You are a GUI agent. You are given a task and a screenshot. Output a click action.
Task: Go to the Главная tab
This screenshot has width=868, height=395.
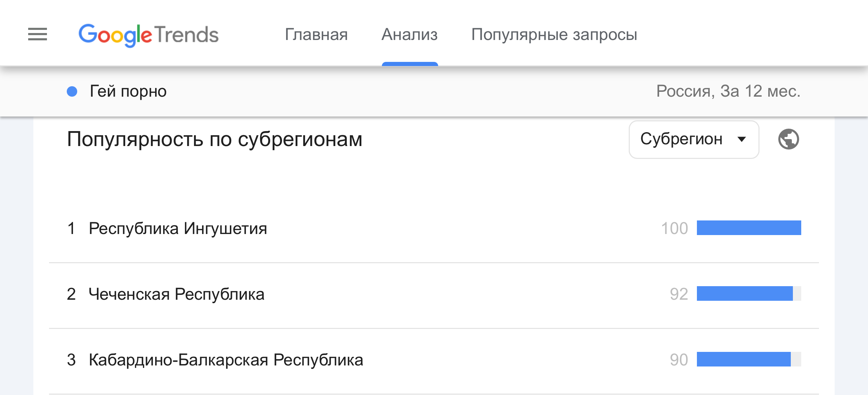tap(316, 34)
